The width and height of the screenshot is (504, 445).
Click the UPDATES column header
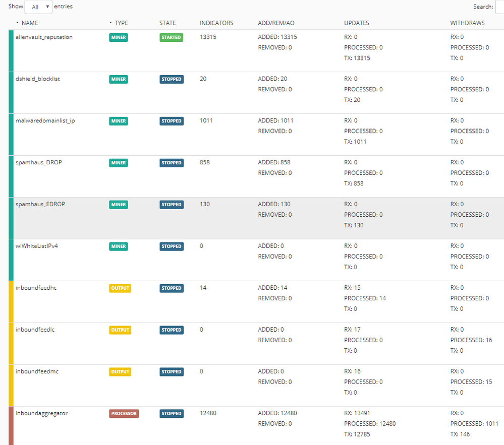(357, 23)
